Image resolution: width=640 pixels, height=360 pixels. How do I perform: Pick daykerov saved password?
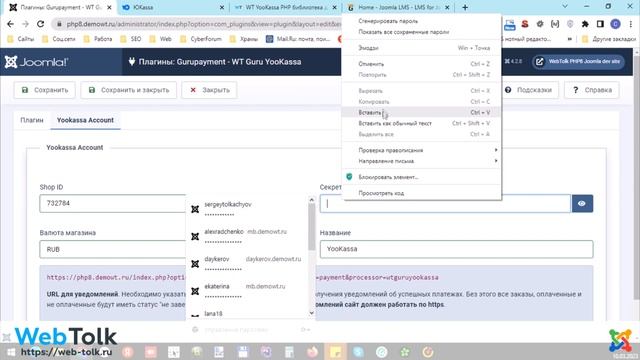pos(247,264)
